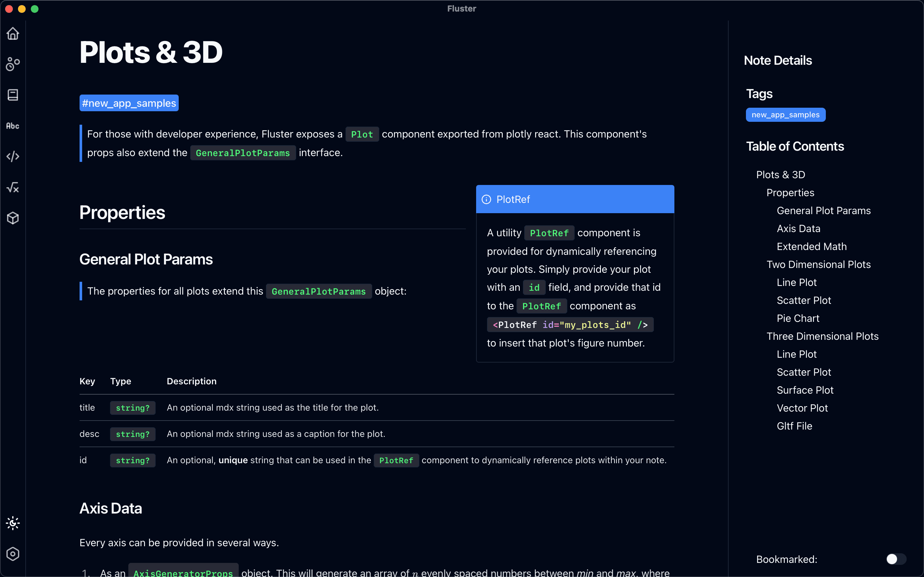The width and height of the screenshot is (924, 577).
Task: Open the settings hexagon icon
Action: coord(13,554)
